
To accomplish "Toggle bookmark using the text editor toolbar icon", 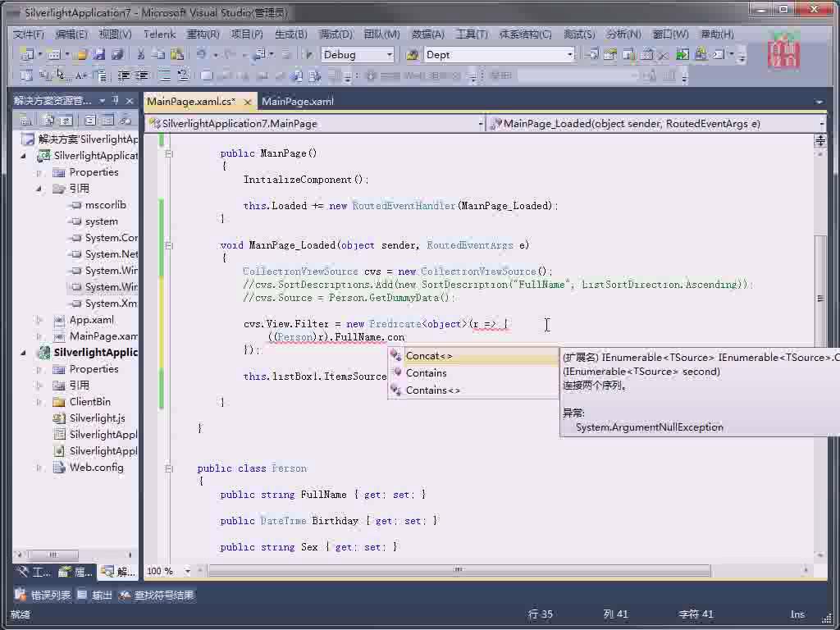I will (x=207, y=75).
